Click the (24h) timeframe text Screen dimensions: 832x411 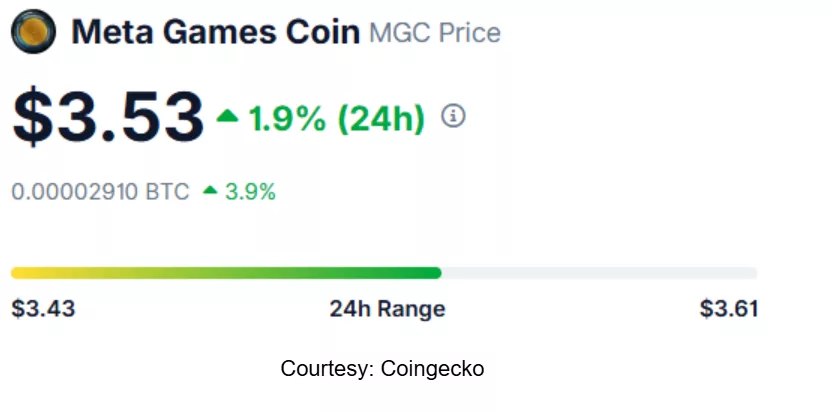coord(381,118)
